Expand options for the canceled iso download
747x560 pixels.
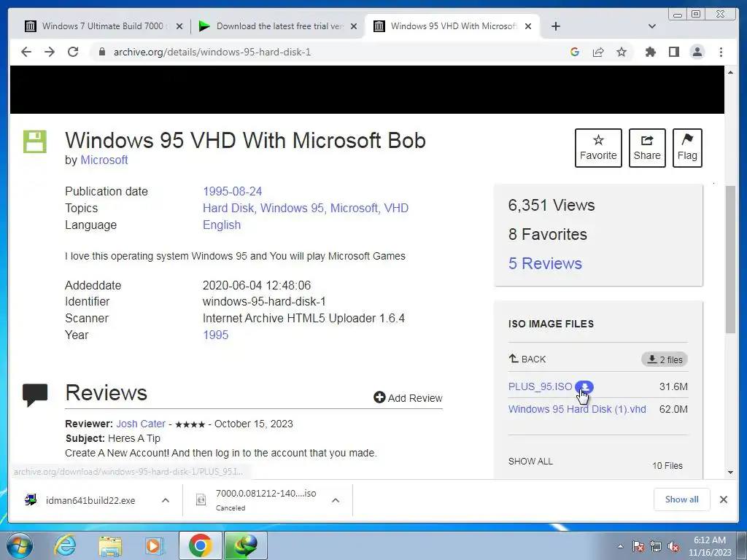click(x=336, y=500)
